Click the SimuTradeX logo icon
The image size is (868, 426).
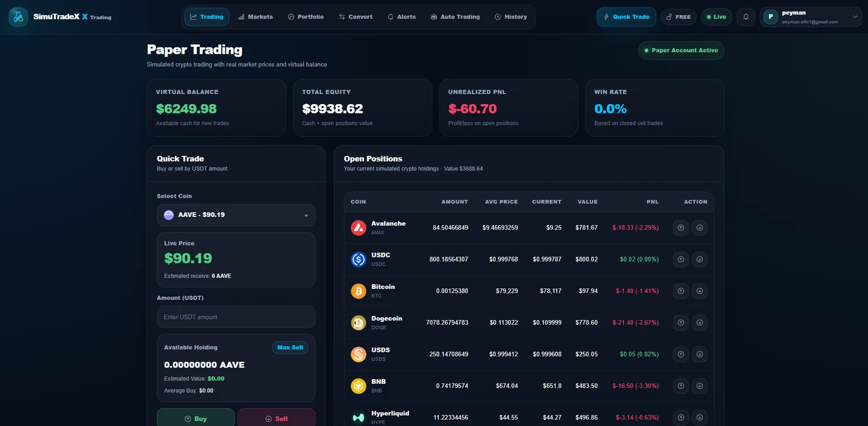pos(18,17)
